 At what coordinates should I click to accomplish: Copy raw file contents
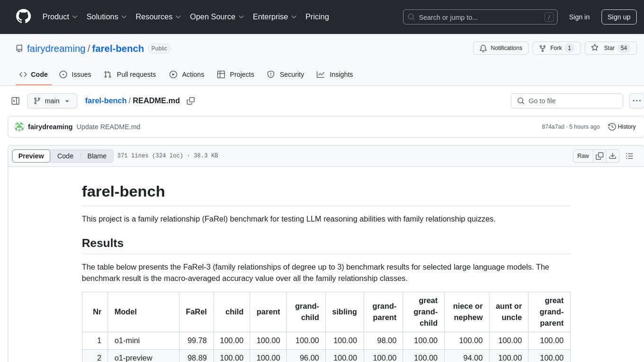pos(599,156)
